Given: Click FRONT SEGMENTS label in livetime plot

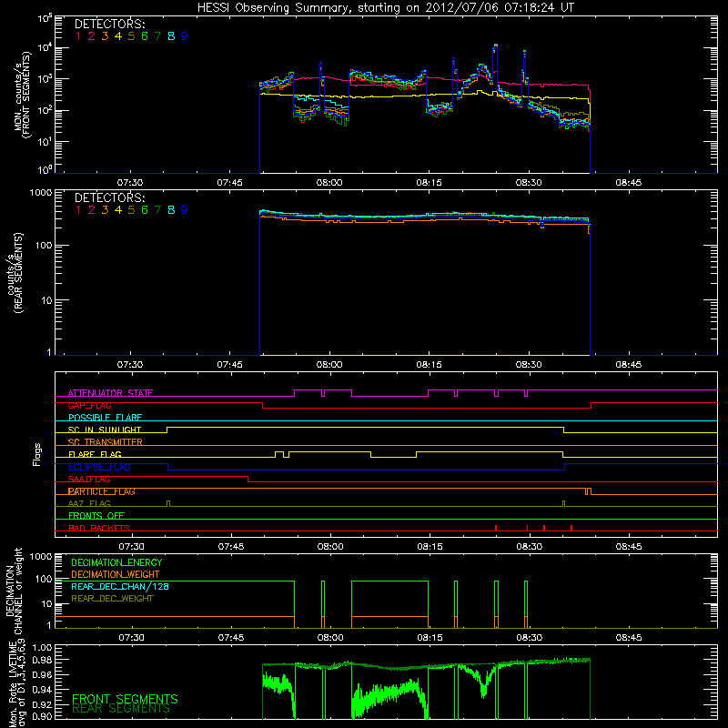Looking at the screenshot, I should [125, 699].
